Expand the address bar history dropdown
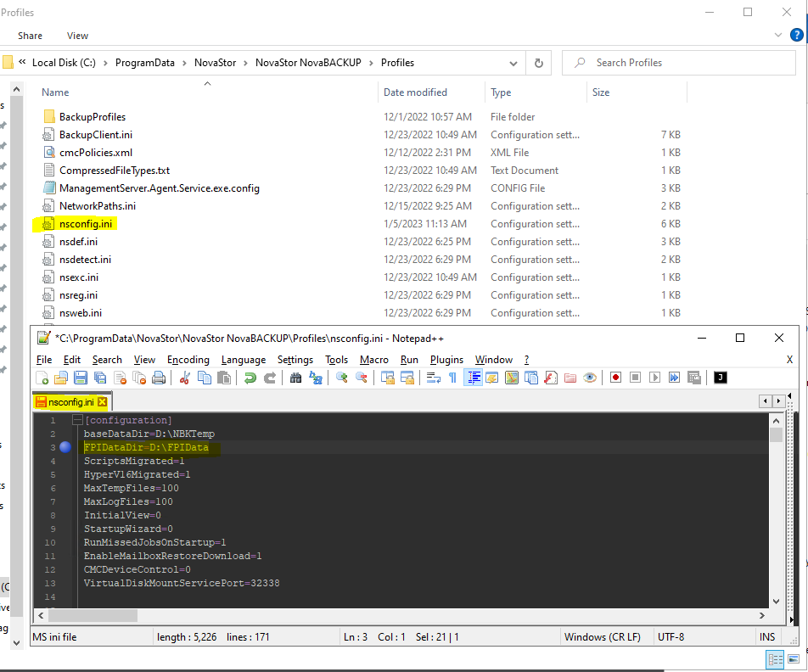 513,64
